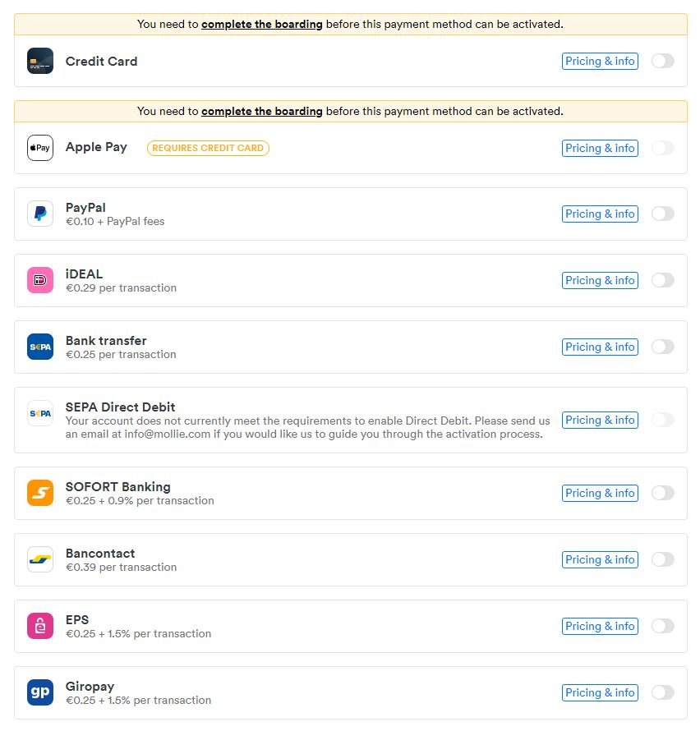Click the Credit Card payment icon
700x731 pixels.
coord(39,61)
